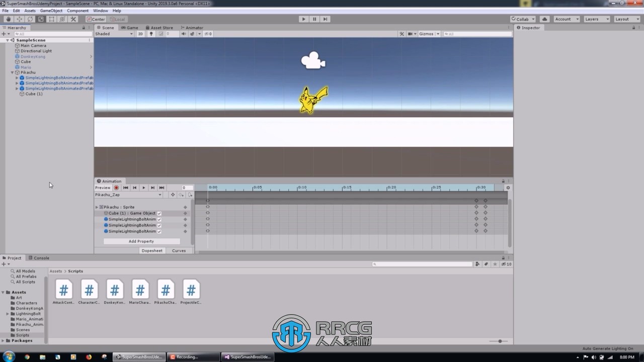This screenshot has width=644, height=362.
Task: Open the Assets menu
Action: click(x=30, y=11)
